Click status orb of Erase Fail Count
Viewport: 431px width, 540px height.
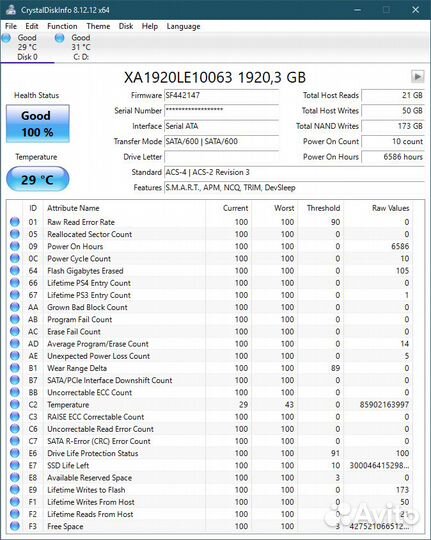[x=15, y=331]
